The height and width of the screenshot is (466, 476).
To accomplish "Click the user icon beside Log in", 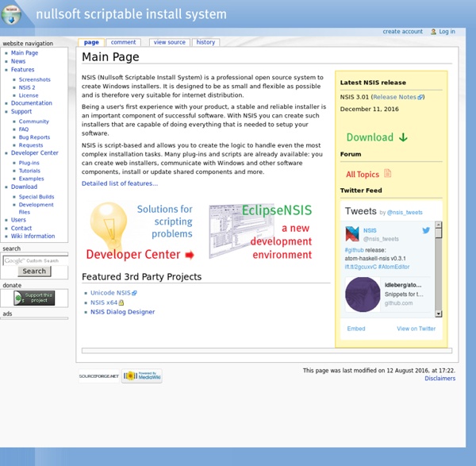I will (x=433, y=32).
